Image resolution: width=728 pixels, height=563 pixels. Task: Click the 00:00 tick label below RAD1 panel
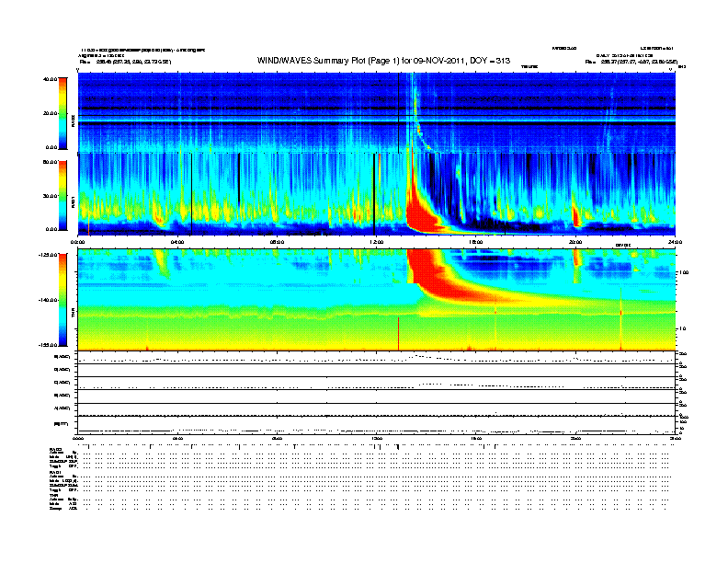[77, 242]
